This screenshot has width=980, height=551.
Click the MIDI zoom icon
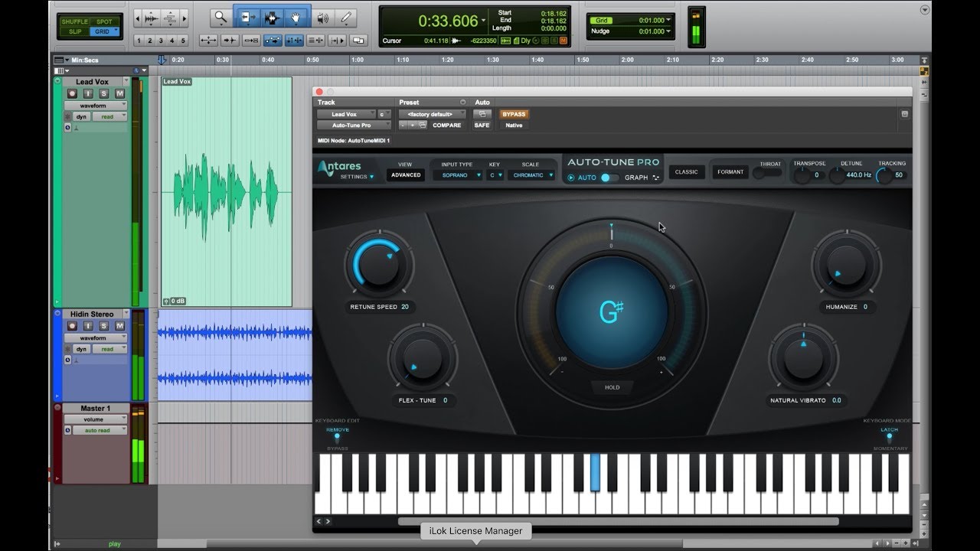[170, 18]
